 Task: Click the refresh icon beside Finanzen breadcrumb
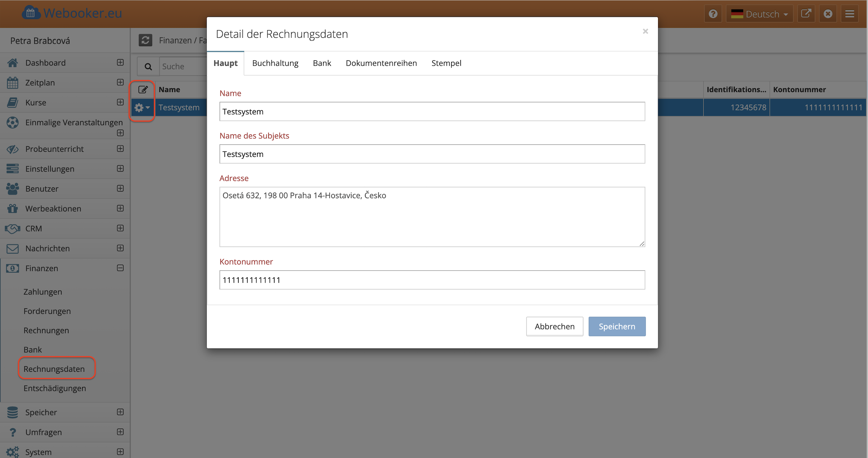tap(145, 40)
